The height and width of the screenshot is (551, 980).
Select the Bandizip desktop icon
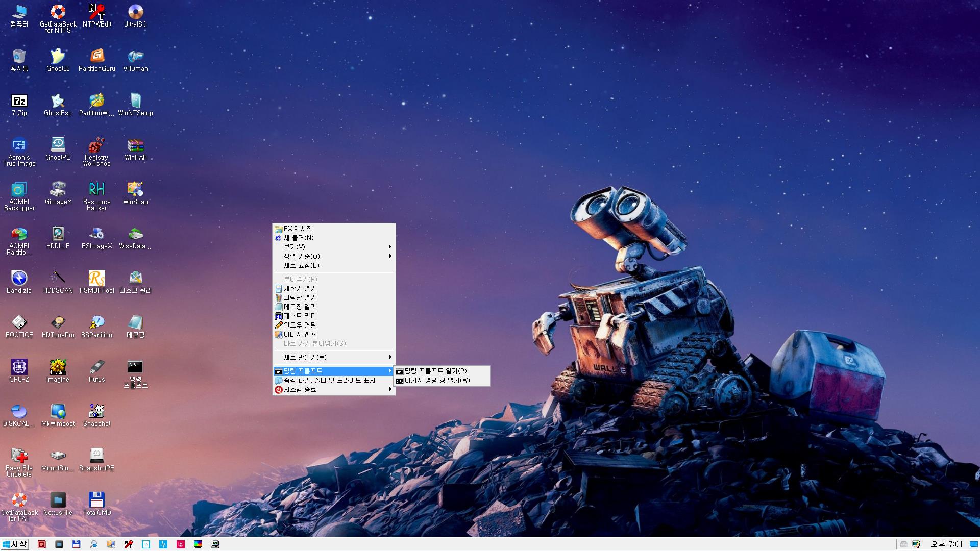(x=19, y=282)
